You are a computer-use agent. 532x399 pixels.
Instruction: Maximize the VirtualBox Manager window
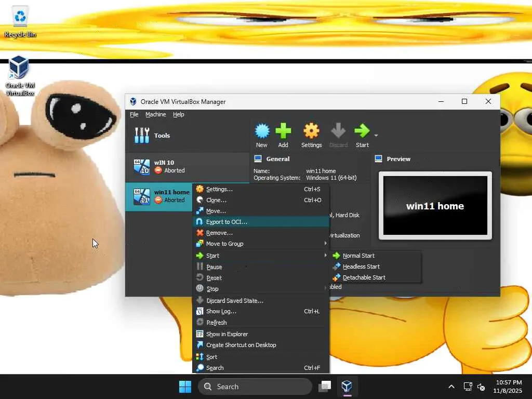point(464,101)
